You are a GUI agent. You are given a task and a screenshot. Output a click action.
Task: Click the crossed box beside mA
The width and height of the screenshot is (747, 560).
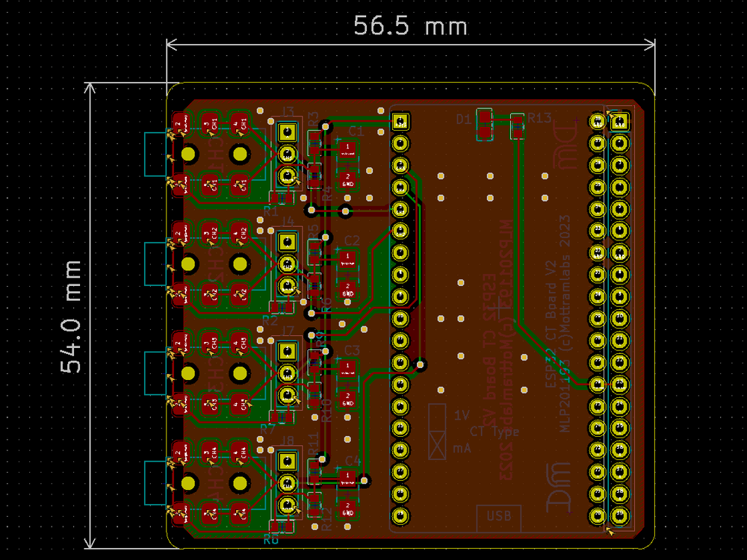coord(437,446)
